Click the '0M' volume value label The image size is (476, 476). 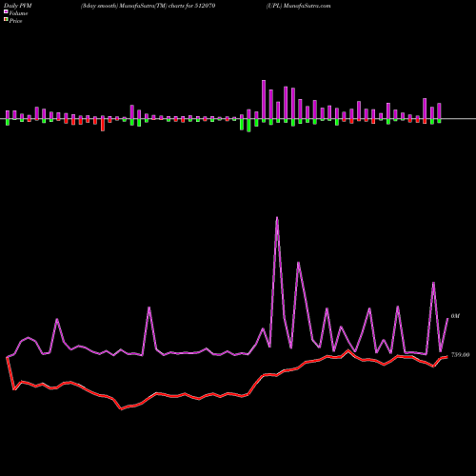coord(455,316)
